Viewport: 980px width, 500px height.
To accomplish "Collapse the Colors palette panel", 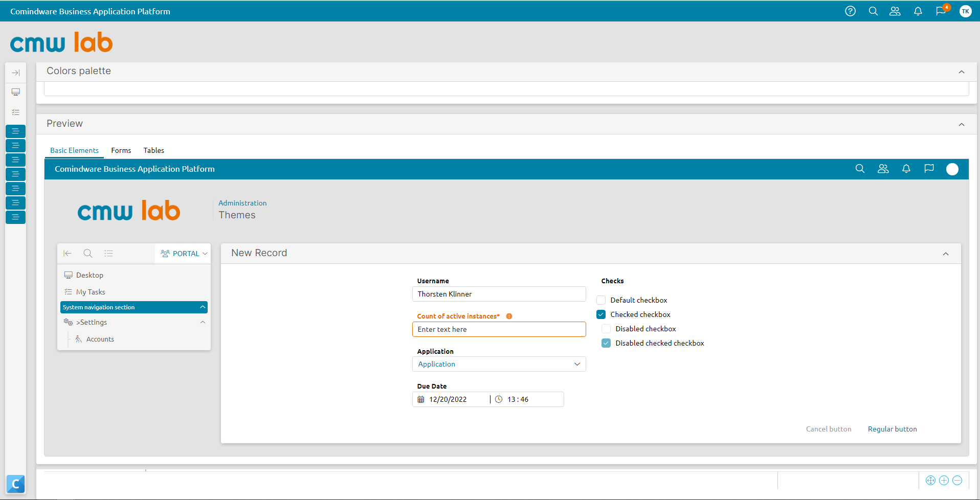I will tap(962, 72).
